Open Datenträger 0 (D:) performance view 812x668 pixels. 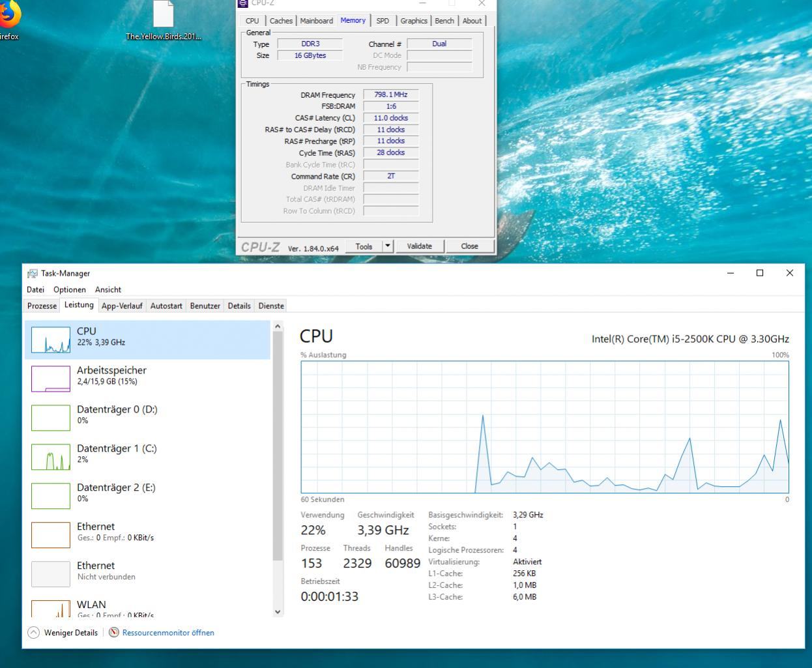click(x=147, y=418)
